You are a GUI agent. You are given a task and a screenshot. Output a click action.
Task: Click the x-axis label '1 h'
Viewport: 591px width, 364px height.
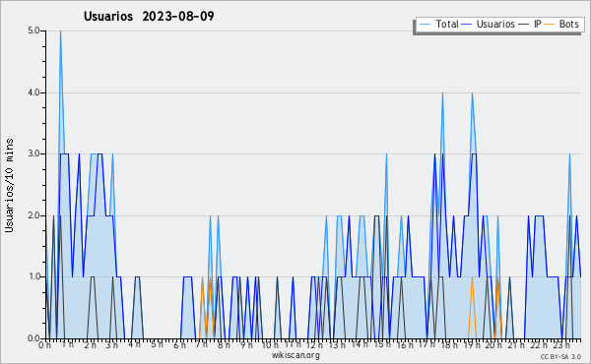click(x=67, y=344)
